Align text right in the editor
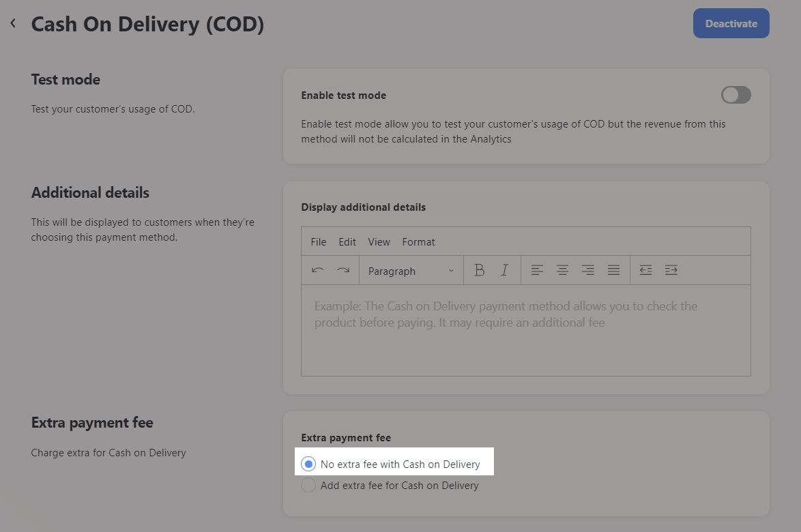Image resolution: width=801 pixels, height=532 pixels. (x=588, y=270)
